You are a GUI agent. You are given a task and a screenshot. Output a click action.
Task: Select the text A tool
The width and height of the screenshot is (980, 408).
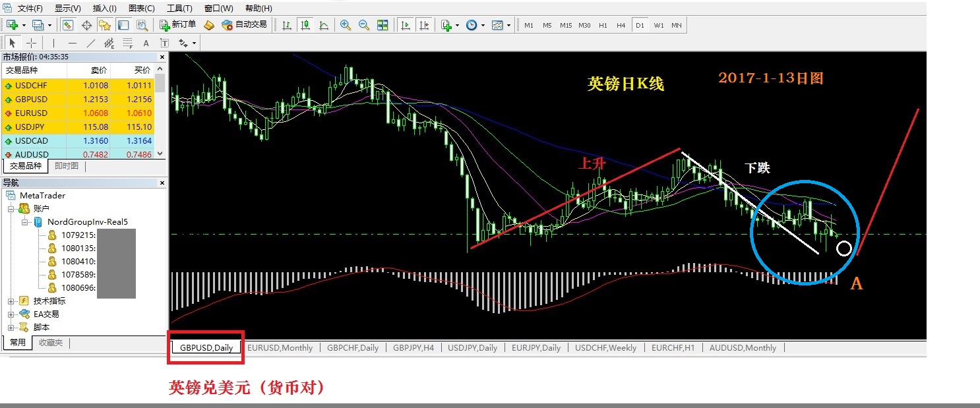click(146, 43)
